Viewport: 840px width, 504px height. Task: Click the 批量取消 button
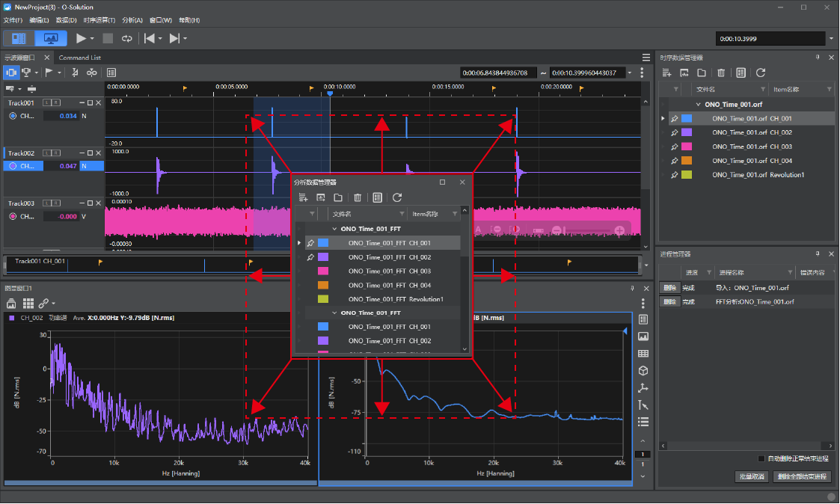[x=752, y=476]
